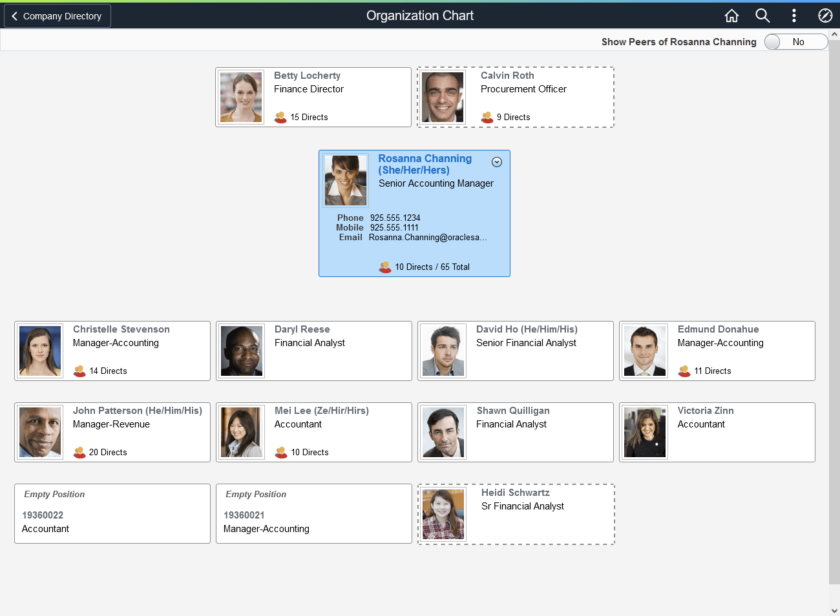The width and height of the screenshot is (840, 616).
Task: Click the scrollbar down arrow
Action: tap(835, 611)
